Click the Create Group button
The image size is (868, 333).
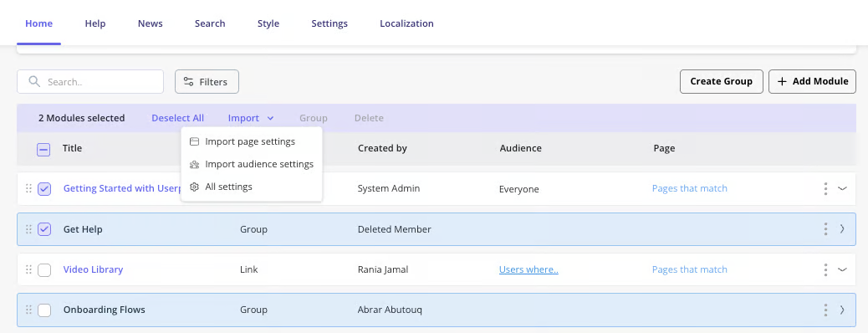pyautogui.click(x=722, y=81)
